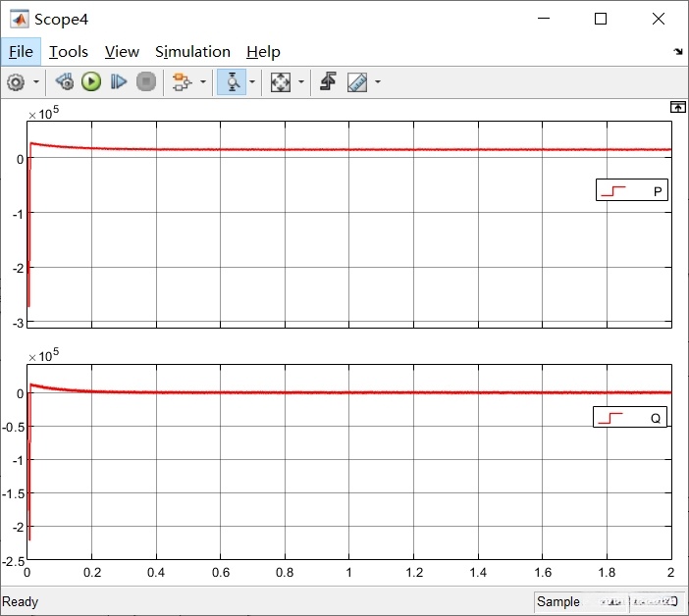Click the Ready status text
Image resolution: width=689 pixels, height=616 pixels.
point(21,601)
